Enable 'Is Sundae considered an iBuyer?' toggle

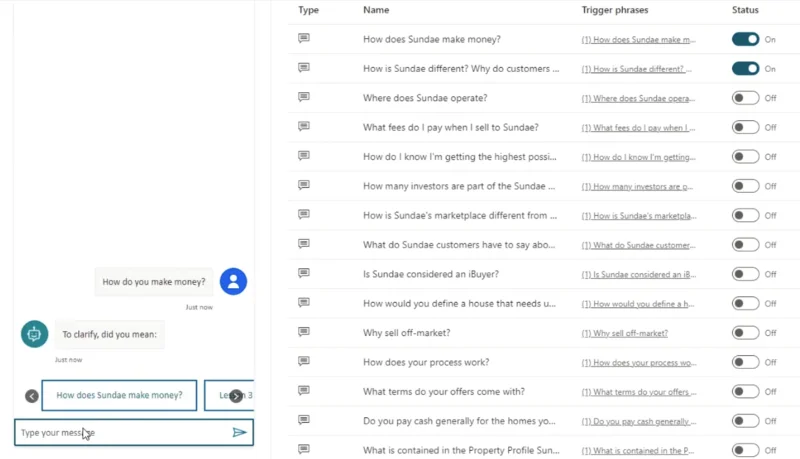[745, 274]
